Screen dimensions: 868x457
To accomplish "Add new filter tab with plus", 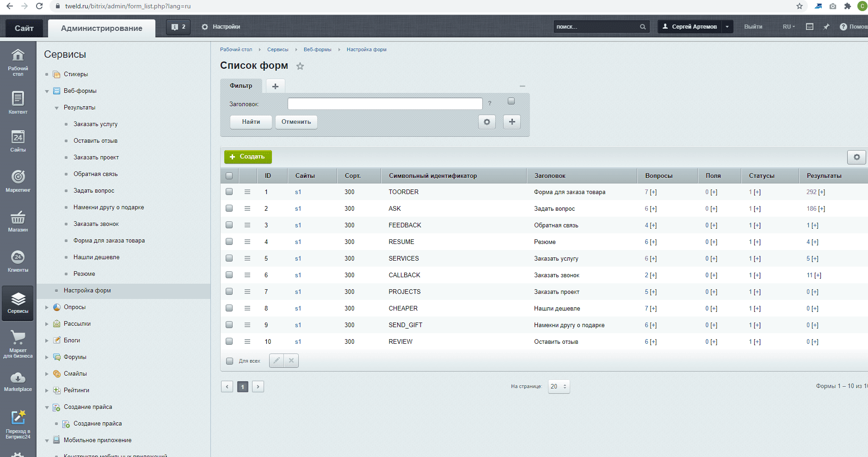I will click(x=275, y=86).
